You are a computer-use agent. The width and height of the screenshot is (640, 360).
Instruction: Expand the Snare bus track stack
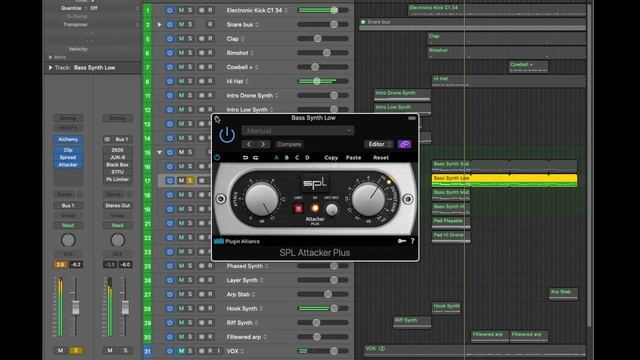pos(160,24)
